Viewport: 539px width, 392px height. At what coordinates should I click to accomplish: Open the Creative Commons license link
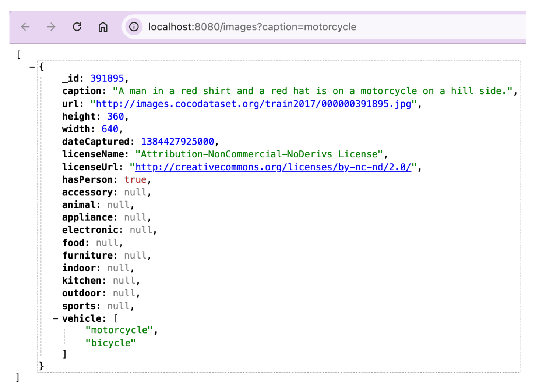click(273, 167)
